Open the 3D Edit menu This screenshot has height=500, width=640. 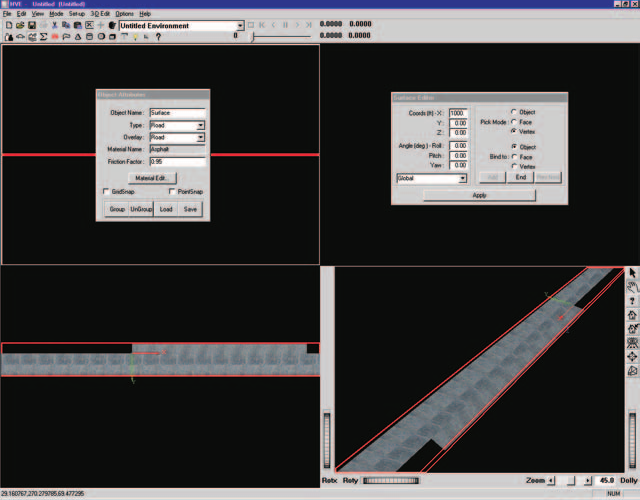[100, 13]
